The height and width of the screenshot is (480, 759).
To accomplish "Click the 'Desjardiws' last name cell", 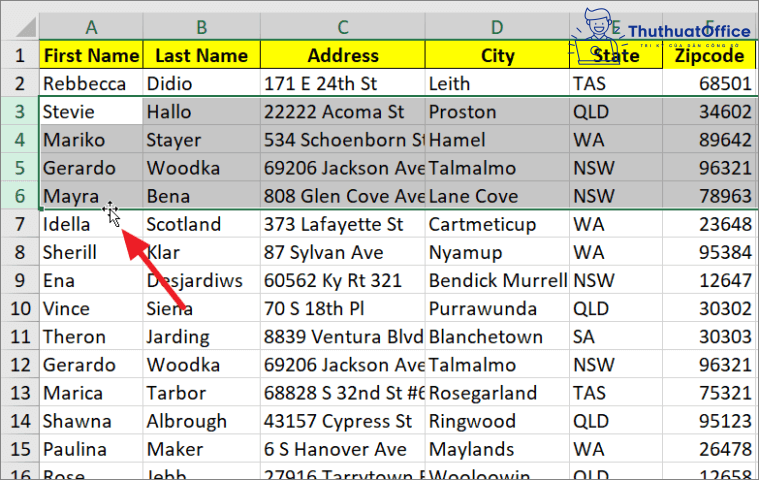I will click(x=201, y=281).
